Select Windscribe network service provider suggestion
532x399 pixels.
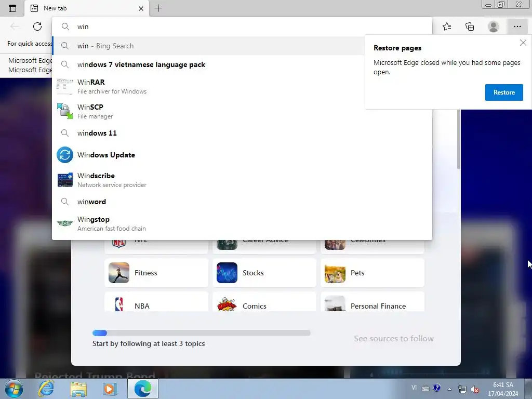(x=242, y=180)
